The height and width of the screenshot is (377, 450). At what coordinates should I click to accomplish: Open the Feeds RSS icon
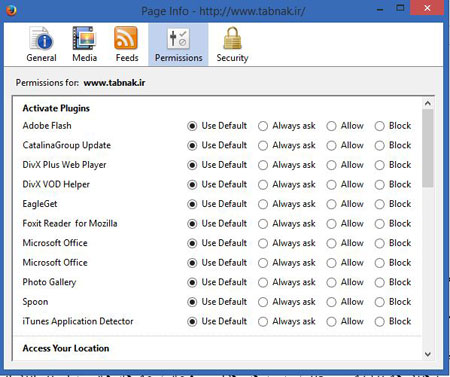click(126, 38)
